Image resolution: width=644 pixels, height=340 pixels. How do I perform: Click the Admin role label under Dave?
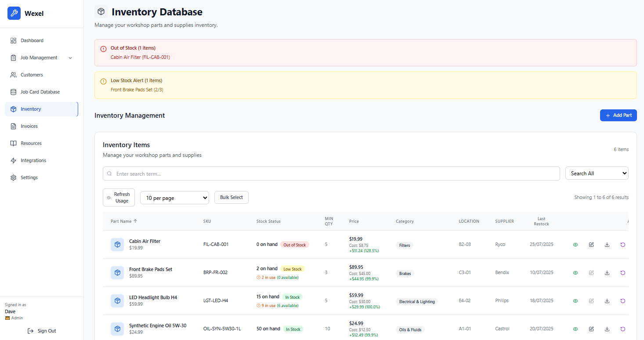click(x=17, y=318)
